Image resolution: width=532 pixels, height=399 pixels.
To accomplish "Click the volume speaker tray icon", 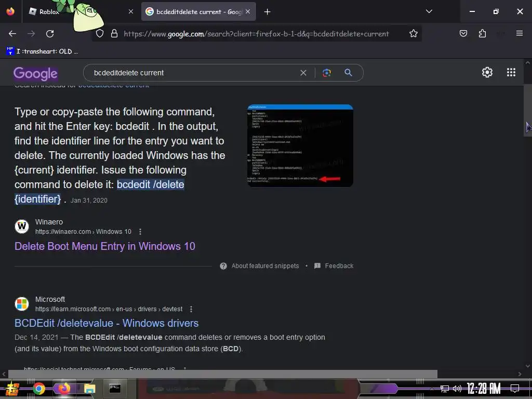I will point(457,389).
